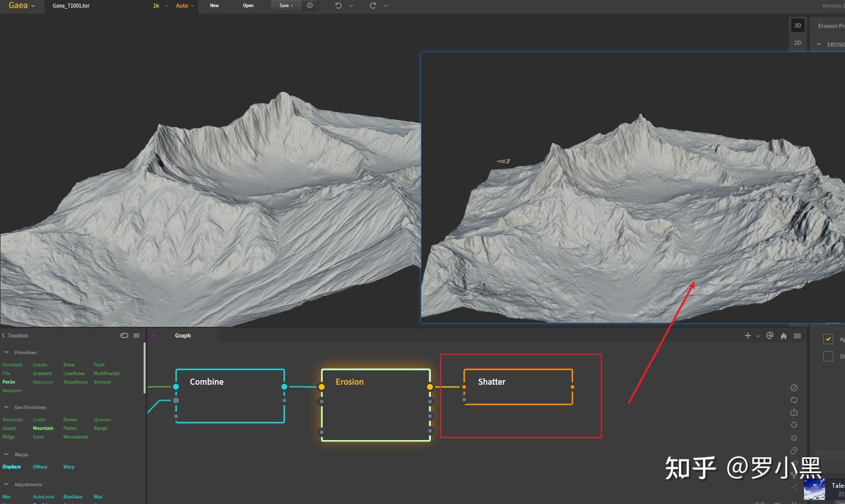845x504 pixels.
Task: Switch to the Graph tab
Action: [x=183, y=335]
